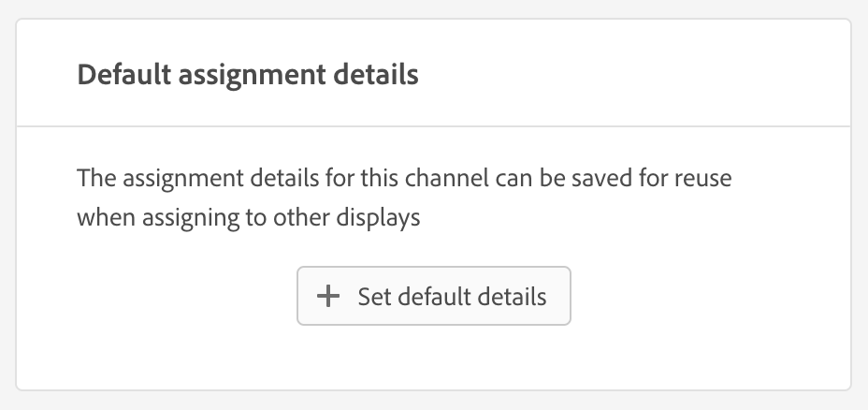
Task: Click the plus icon in the button
Action: [x=328, y=297]
